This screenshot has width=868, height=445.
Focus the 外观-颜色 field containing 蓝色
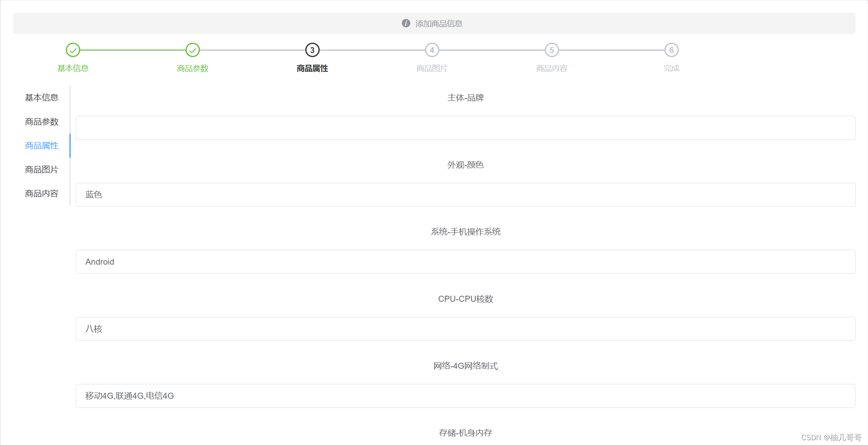[465, 195]
